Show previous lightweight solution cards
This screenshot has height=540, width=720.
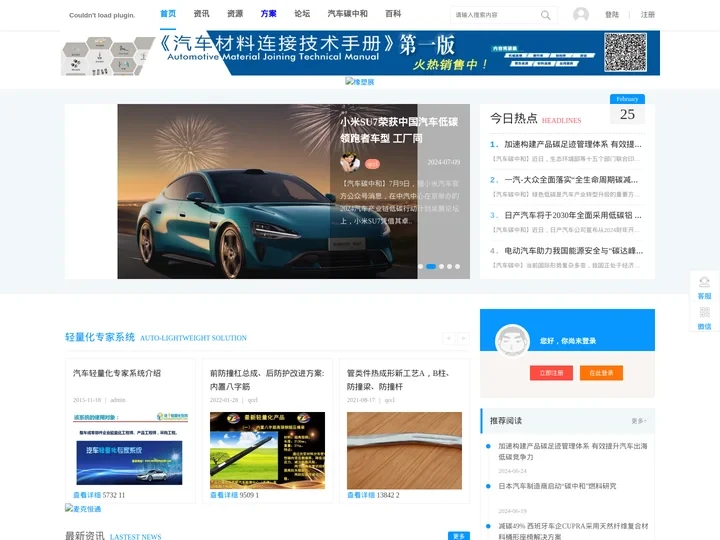point(449,338)
